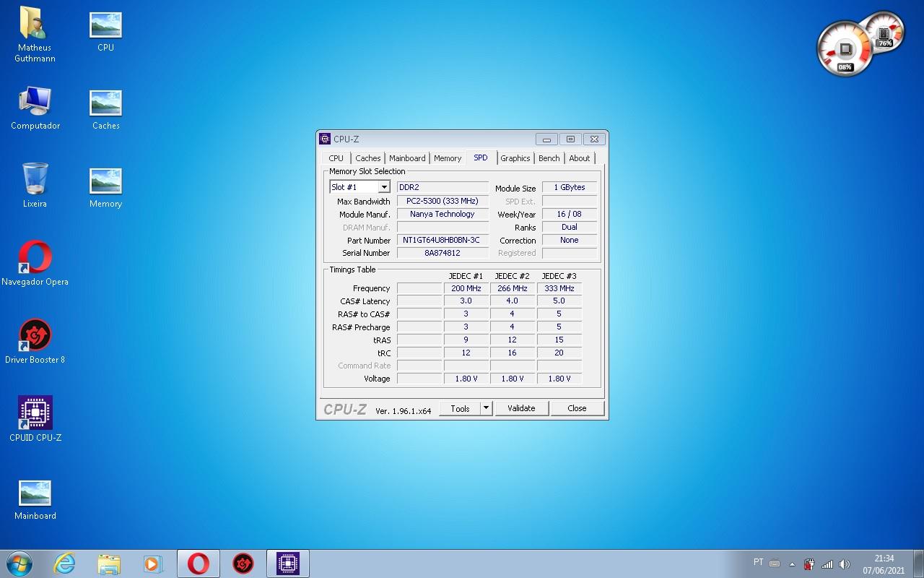Click the Correction value None
Viewport: 924px width, 578px height.
pos(570,240)
